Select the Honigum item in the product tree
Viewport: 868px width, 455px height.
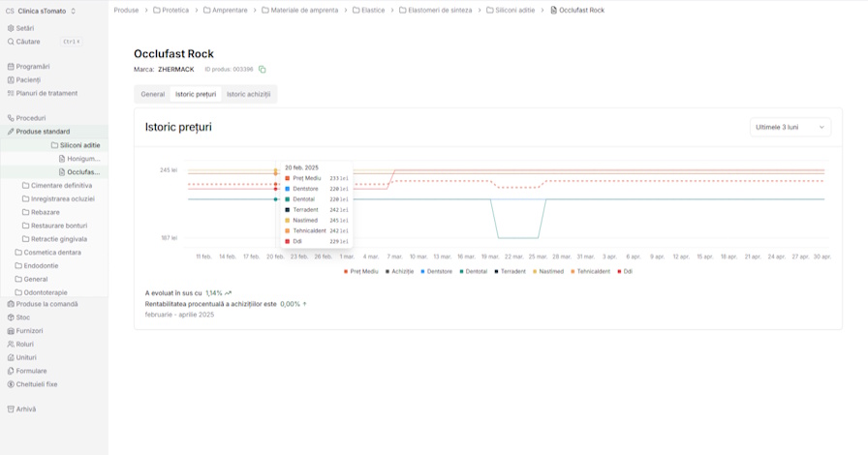point(82,158)
